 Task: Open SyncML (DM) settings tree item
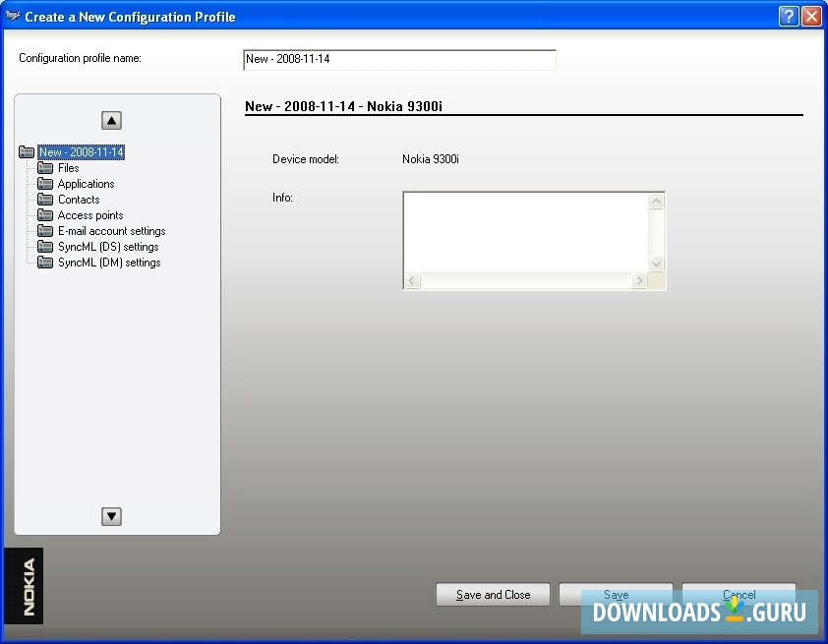[x=109, y=263]
